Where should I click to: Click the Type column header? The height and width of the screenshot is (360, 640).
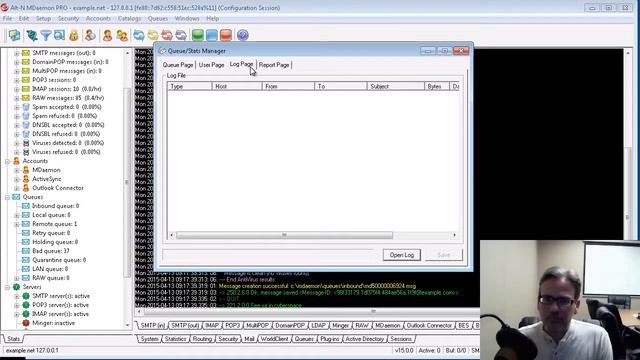pos(189,87)
